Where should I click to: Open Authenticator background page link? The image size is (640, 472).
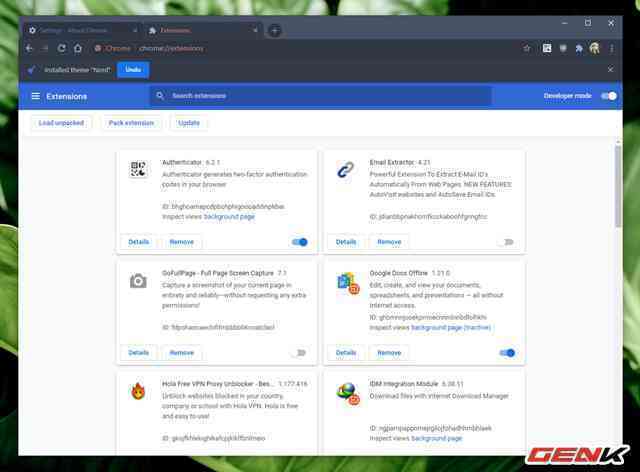pos(229,217)
